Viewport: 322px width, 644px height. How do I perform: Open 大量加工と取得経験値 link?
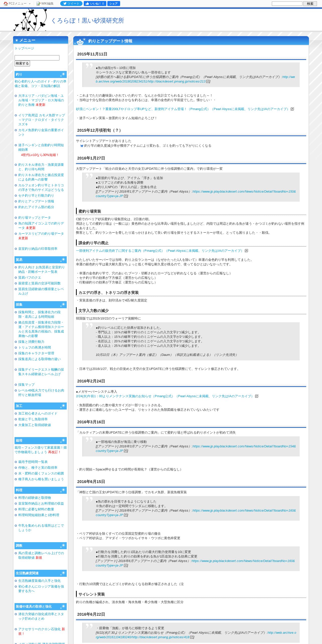coord(34,425)
